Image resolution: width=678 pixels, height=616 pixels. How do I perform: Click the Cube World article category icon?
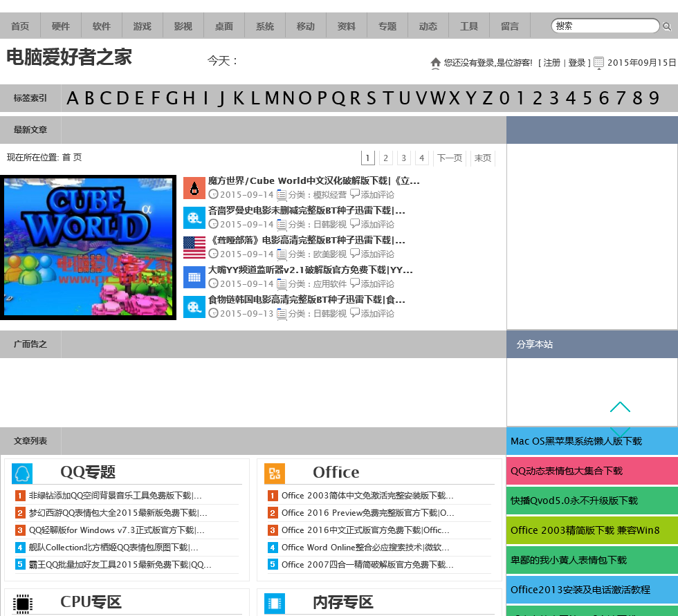[x=194, y=188]
